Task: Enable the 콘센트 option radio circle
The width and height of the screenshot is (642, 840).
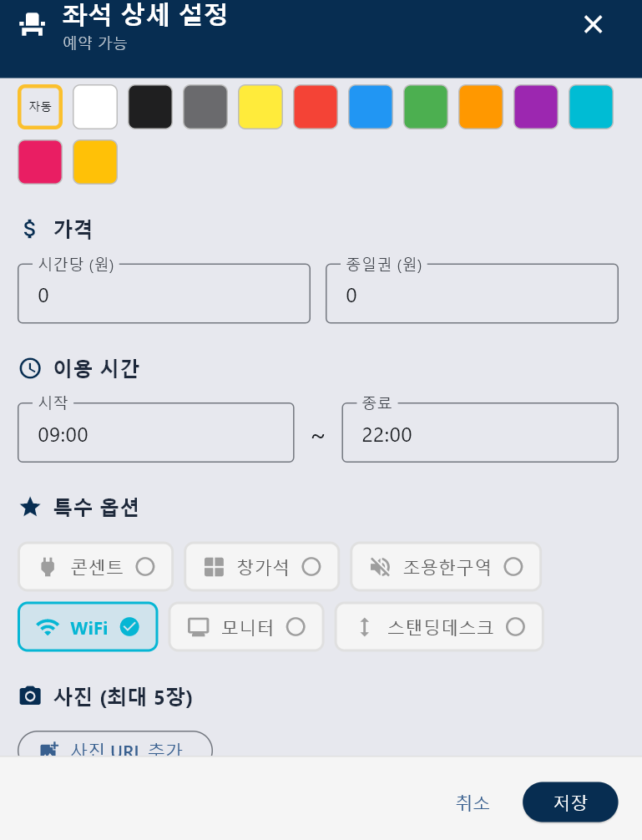Action: click(x=145, y=567)
